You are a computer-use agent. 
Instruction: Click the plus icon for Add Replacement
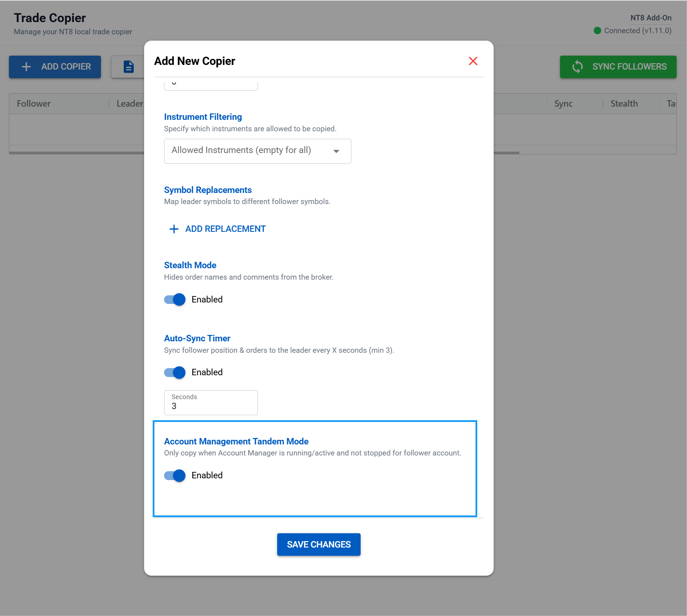coord(174,229)
